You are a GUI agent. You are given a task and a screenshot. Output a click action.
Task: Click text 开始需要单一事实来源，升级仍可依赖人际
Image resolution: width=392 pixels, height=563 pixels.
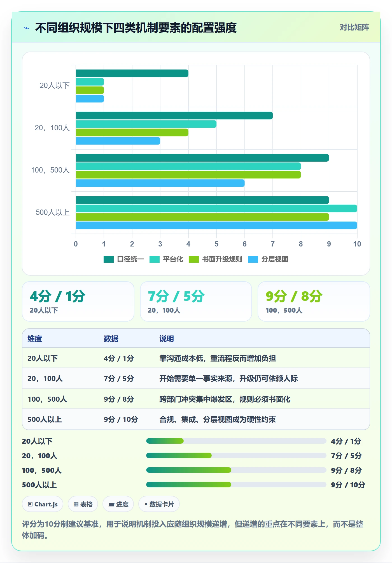228,378
